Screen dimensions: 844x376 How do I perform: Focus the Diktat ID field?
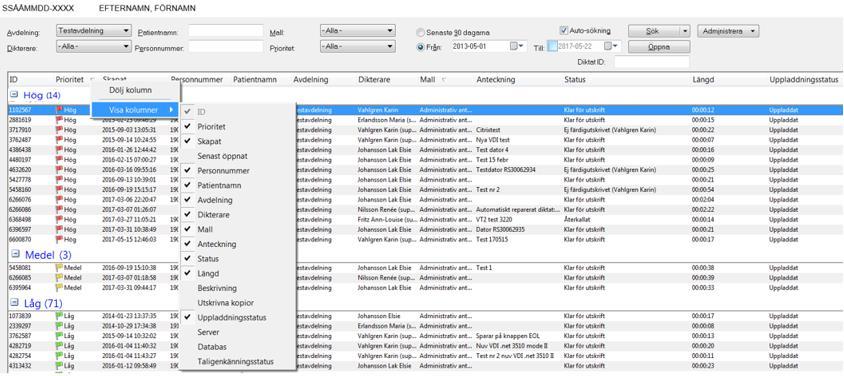tap(651, 62)
